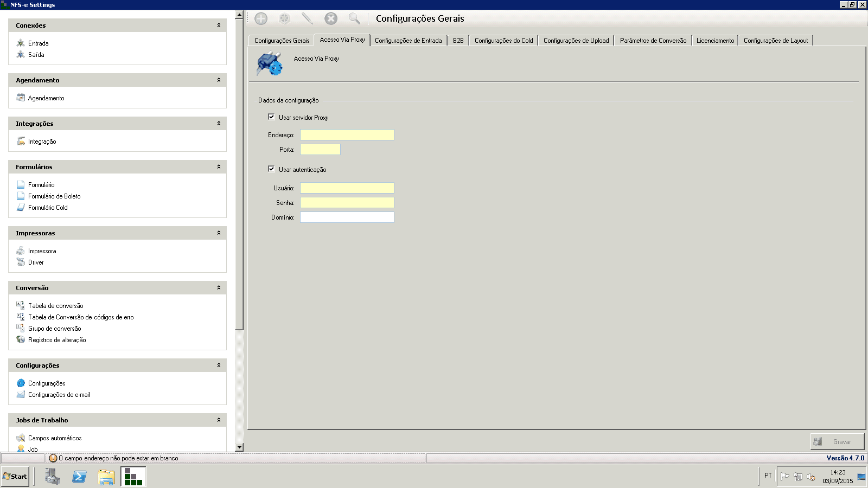Click the Windows Start button
This screenshot has width=868, height=488.
[15, 477]
